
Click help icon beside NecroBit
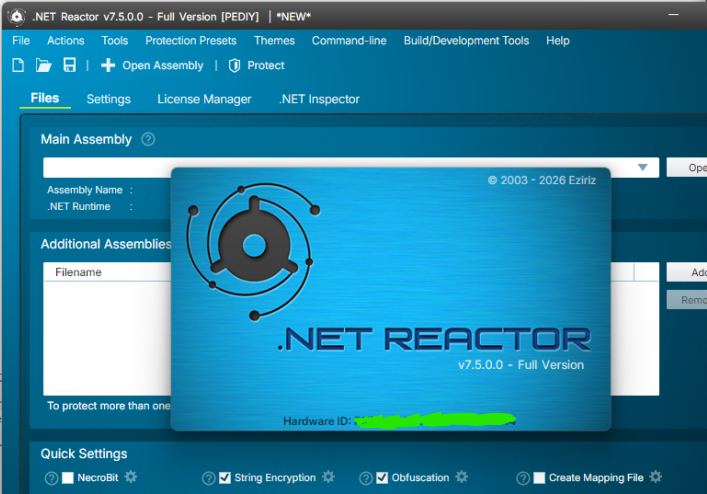click(51, 478)
